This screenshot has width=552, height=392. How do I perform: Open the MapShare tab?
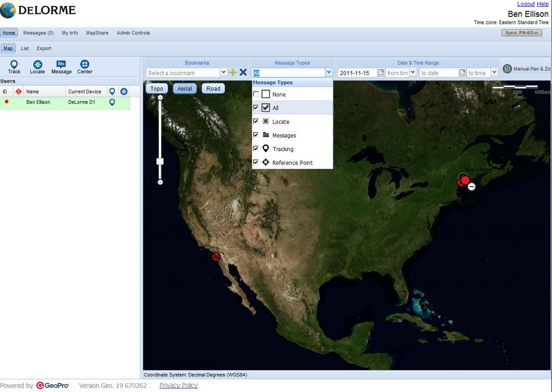[97, 33]
